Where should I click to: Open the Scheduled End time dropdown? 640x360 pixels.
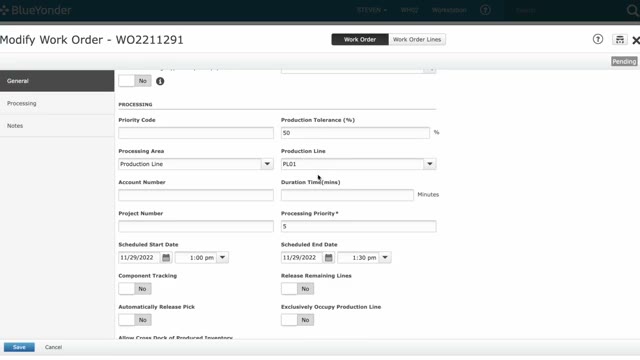pos(385,258)
